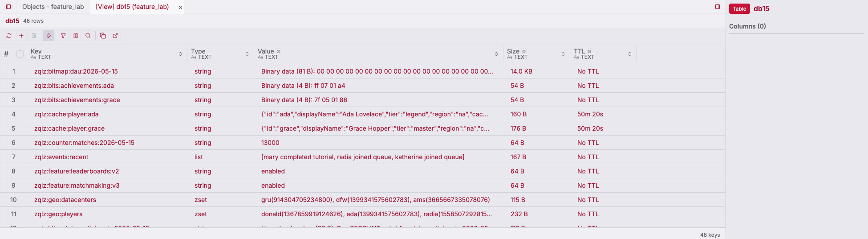Select key zqlz:bits:achievements:ada
Image resolution: width=868 pixels, height=239 pixels.
click(74, 86)
